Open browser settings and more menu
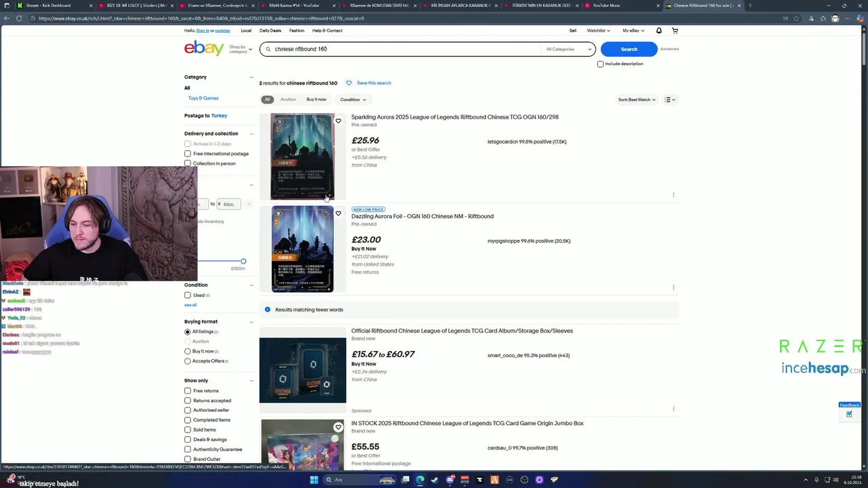This screenshot has width=868, height=488. 847,18
